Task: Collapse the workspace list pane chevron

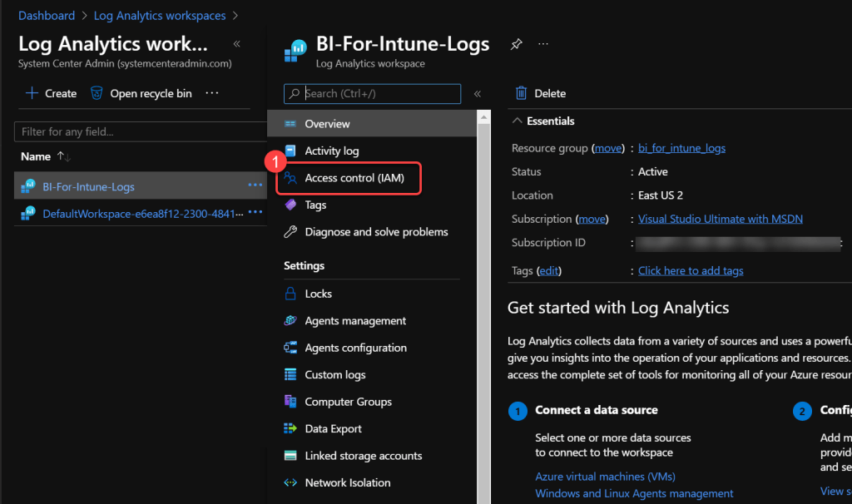Action: 236,44
